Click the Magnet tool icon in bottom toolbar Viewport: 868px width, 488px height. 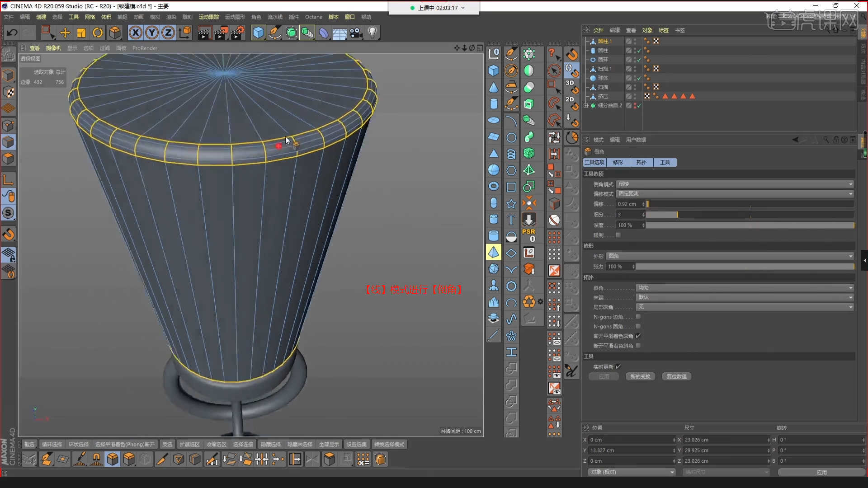(96, 459)
